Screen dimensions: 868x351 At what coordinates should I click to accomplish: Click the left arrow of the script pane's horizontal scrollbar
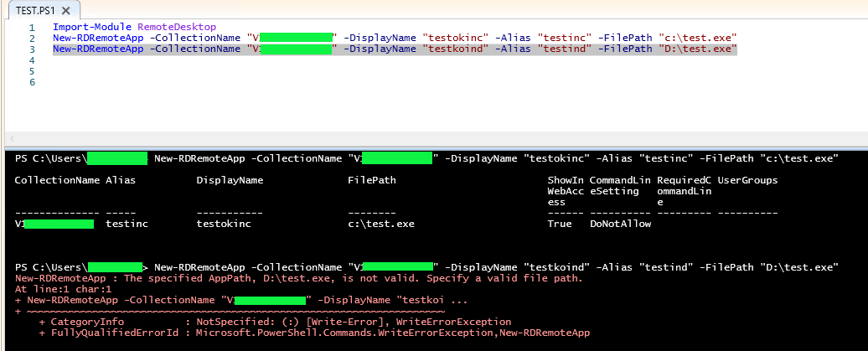[13, 139]
